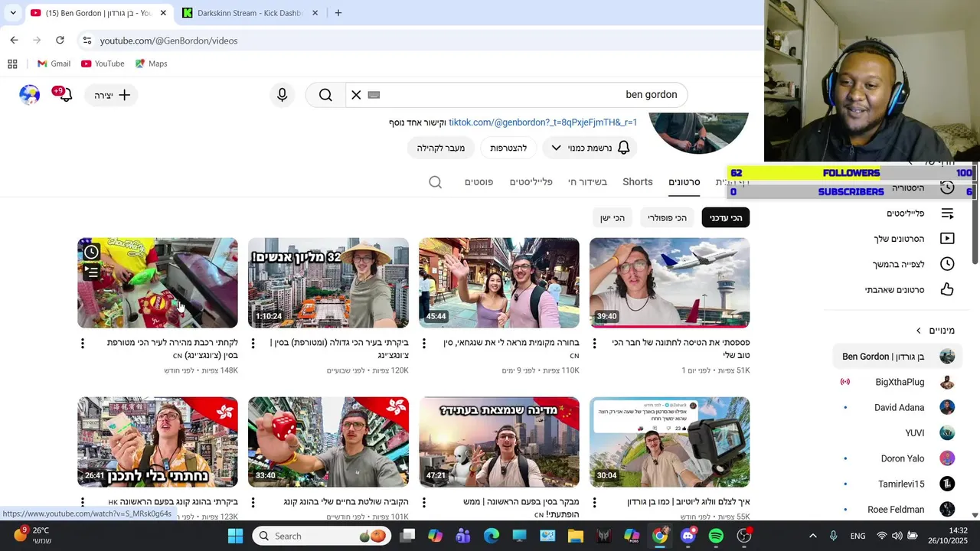
Task: Open Watch Later clock icon in sidebar
Action: coord(947,264)
